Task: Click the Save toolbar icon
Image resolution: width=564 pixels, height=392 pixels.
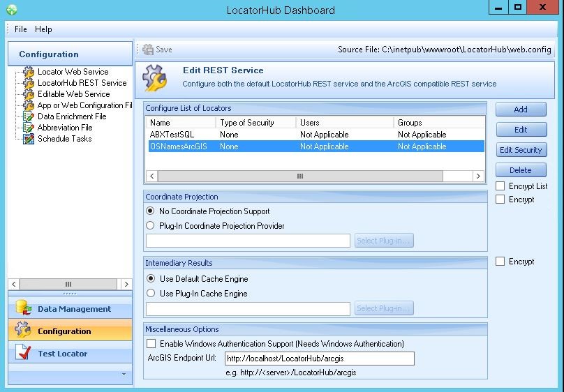Action: tap(147, 50)
